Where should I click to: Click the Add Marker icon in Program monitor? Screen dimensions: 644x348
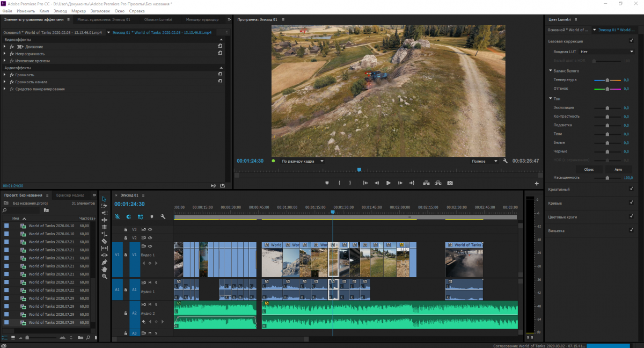coord(327,183)
